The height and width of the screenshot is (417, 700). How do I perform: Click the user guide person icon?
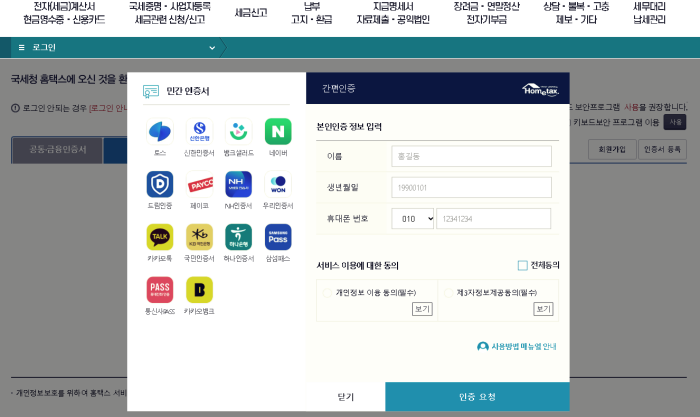tap(483, 346)
